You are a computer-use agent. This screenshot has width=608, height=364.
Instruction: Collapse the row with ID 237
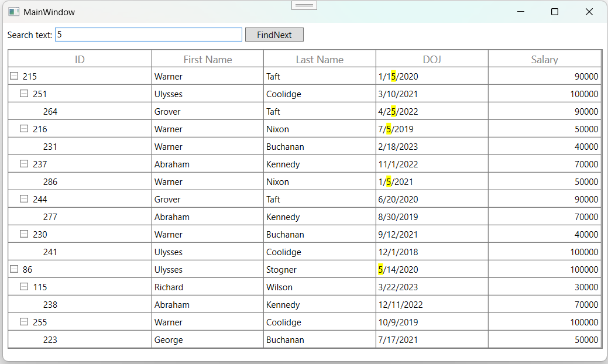[24, 164]
